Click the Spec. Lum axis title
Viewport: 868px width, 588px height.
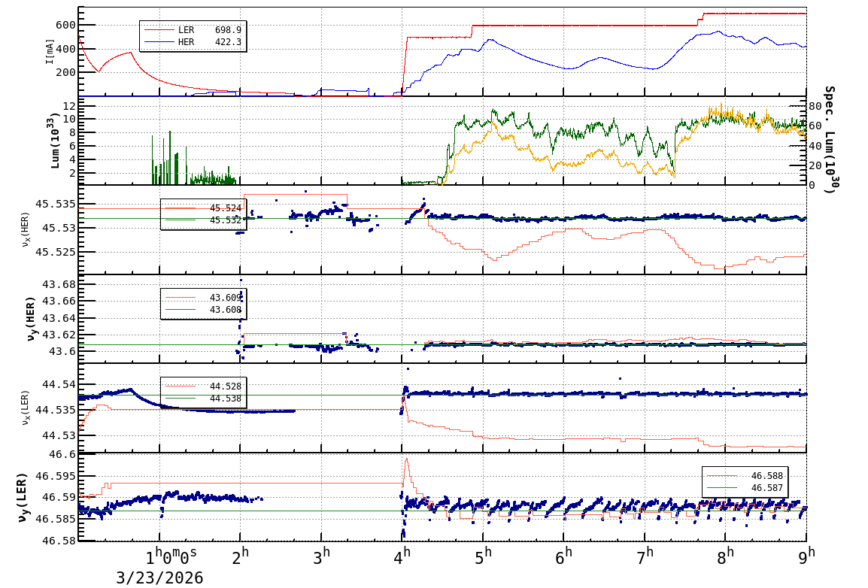click(830, 141)
